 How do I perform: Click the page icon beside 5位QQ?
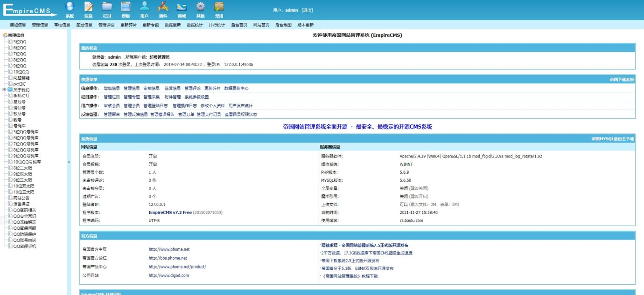(10, 42)
